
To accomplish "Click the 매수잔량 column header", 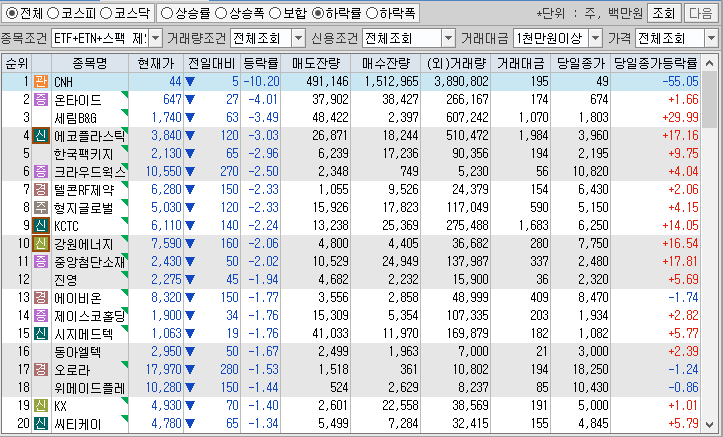I will [385, 64].
